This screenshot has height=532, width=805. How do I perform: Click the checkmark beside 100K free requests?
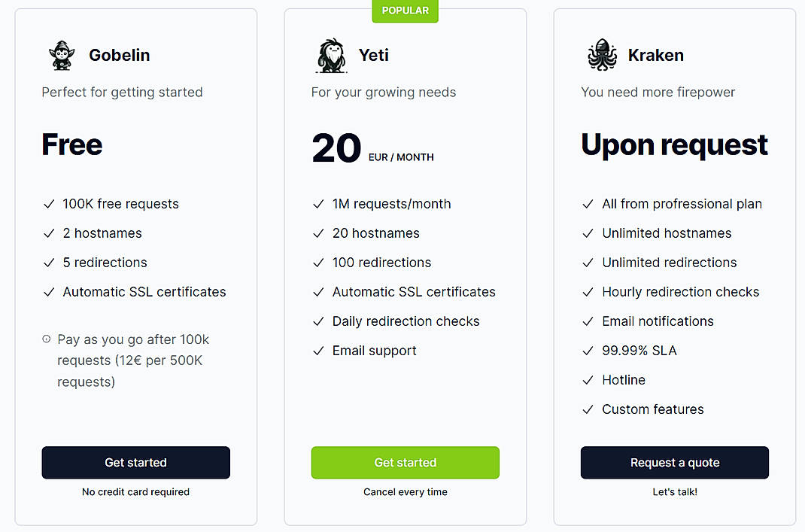pyautogui.click(x=49, y=203)
